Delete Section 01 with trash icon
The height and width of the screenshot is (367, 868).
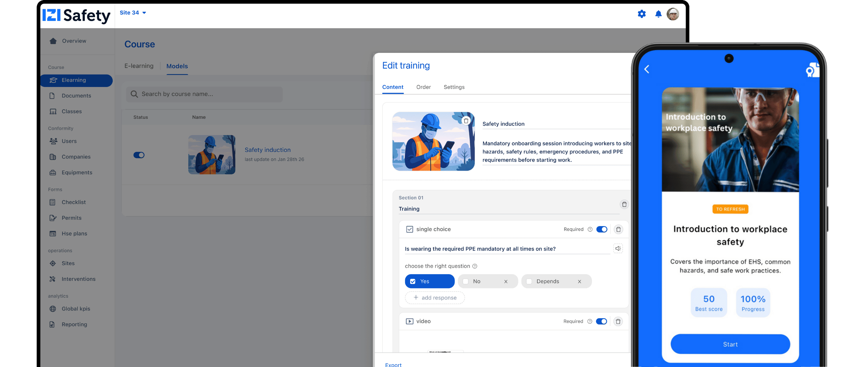(x=624, y=204)
